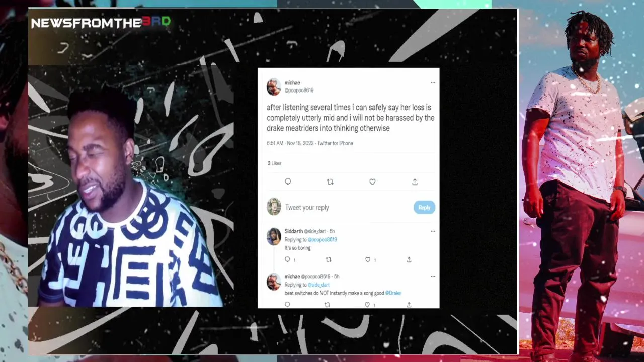Open @side_dart link in michae's reply
Screen dimensions: 644x362
pos(318,285)
